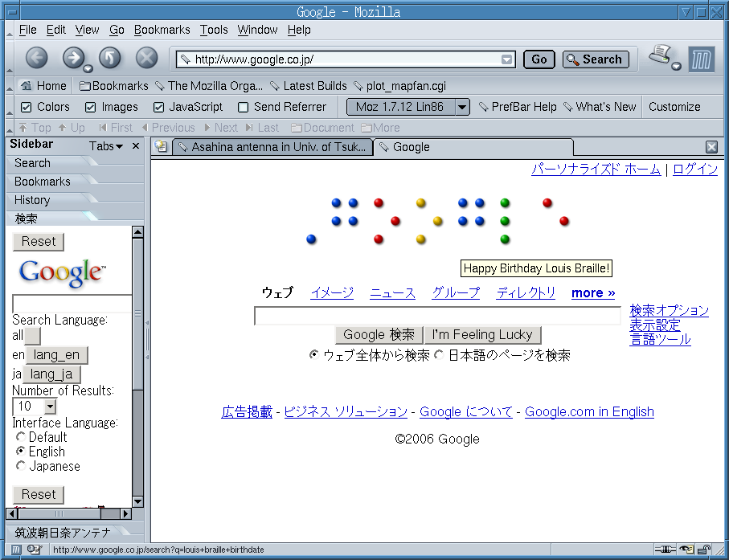Reload the page with the Reload button

pos(110,59)
